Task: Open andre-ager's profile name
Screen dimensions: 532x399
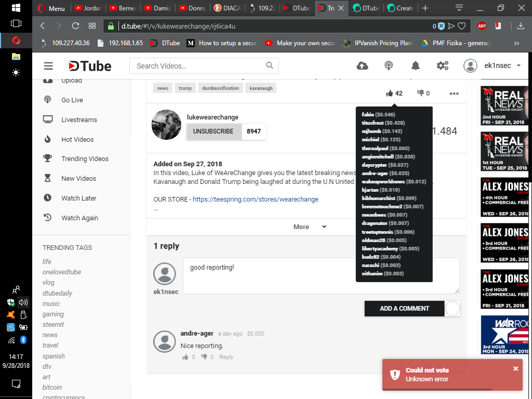Action: click(x=197, y=333)
